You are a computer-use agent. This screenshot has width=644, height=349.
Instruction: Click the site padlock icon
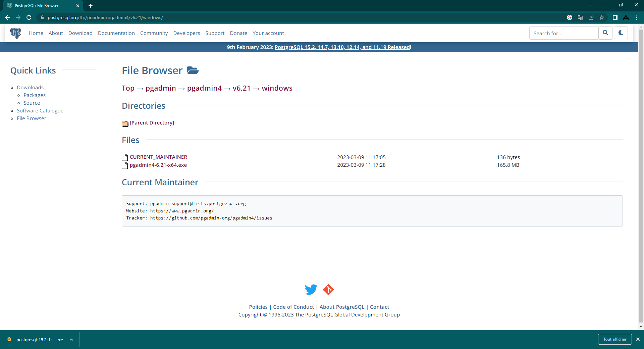point(42,17)
